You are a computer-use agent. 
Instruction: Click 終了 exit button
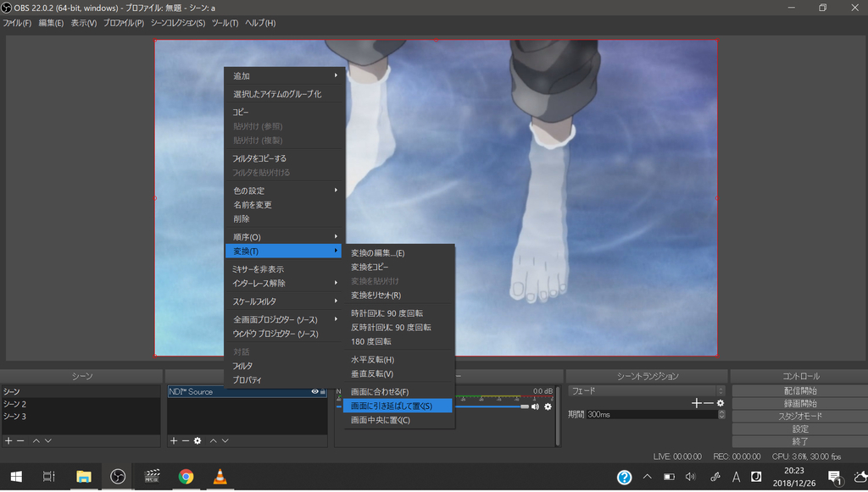(800, 442)
